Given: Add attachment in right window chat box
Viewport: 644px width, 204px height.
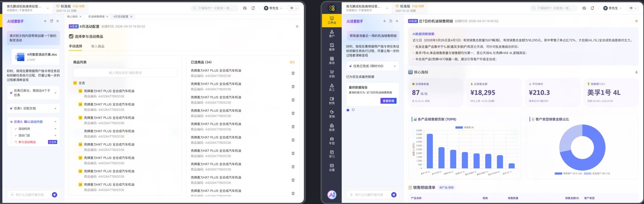Looking at the screenshot, I should (351, 195).
